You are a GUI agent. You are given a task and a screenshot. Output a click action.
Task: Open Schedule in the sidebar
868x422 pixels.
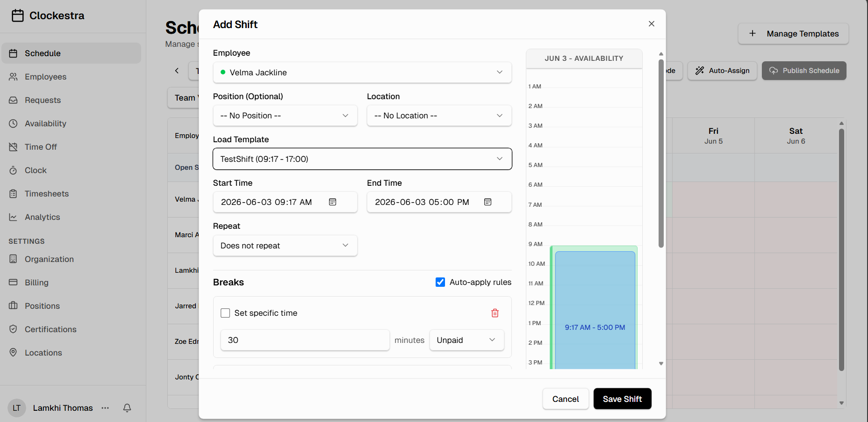[x=71, y=53]
